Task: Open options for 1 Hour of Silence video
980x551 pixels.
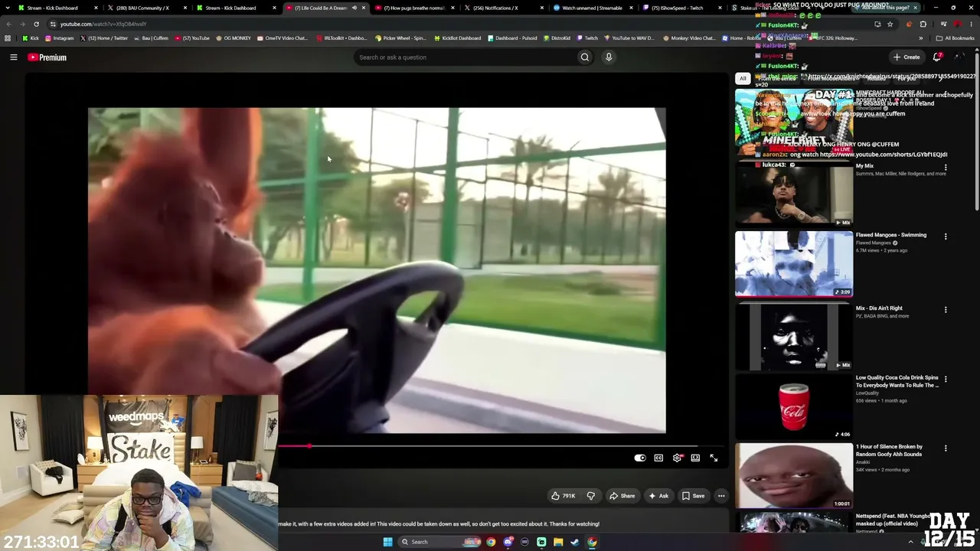Action: click(x=946, y=448)
